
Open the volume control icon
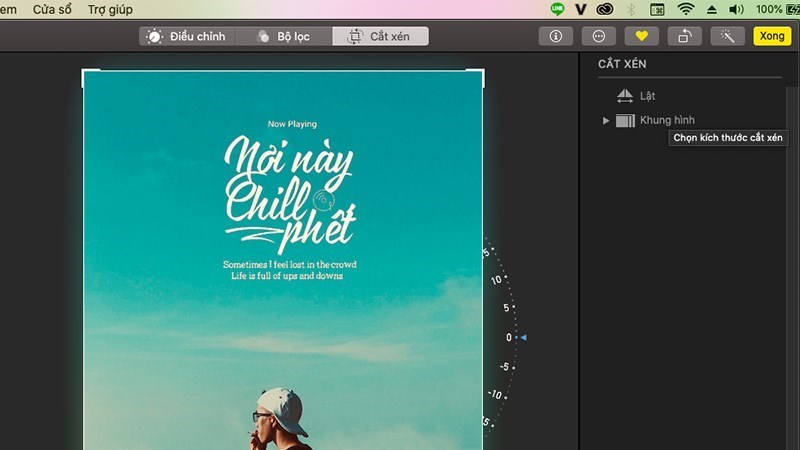(x=736, y=9)
